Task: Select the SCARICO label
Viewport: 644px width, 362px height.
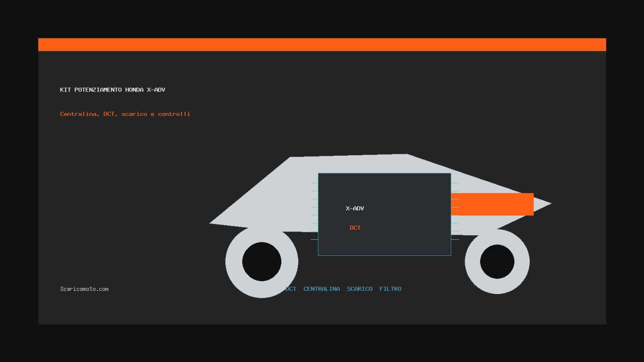Action: [x=360, y=289]
